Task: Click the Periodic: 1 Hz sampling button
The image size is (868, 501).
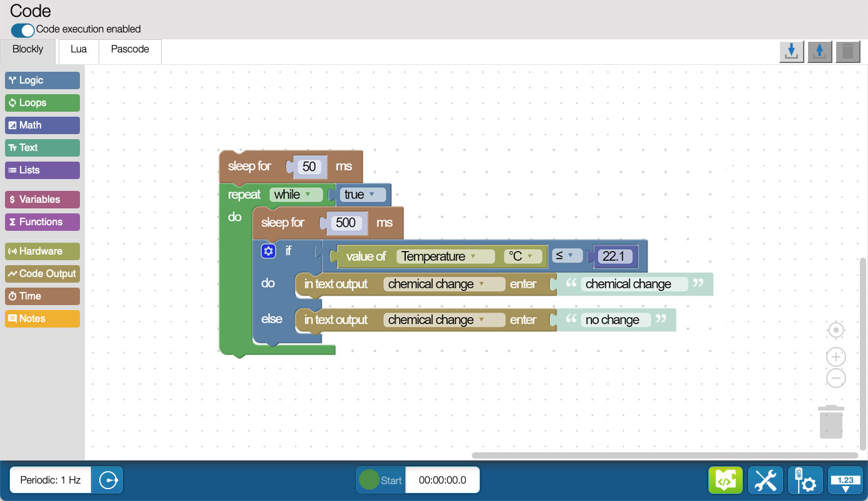Action: 51,480
